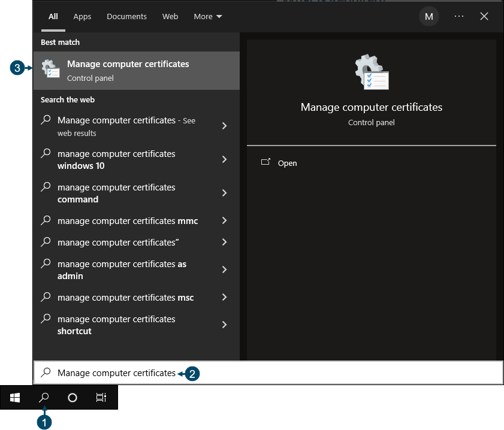This screenshot has width=504, height=430.
Task: Click magnifier icon beside 'shortcut' suggestion
Action: point(46,319)
